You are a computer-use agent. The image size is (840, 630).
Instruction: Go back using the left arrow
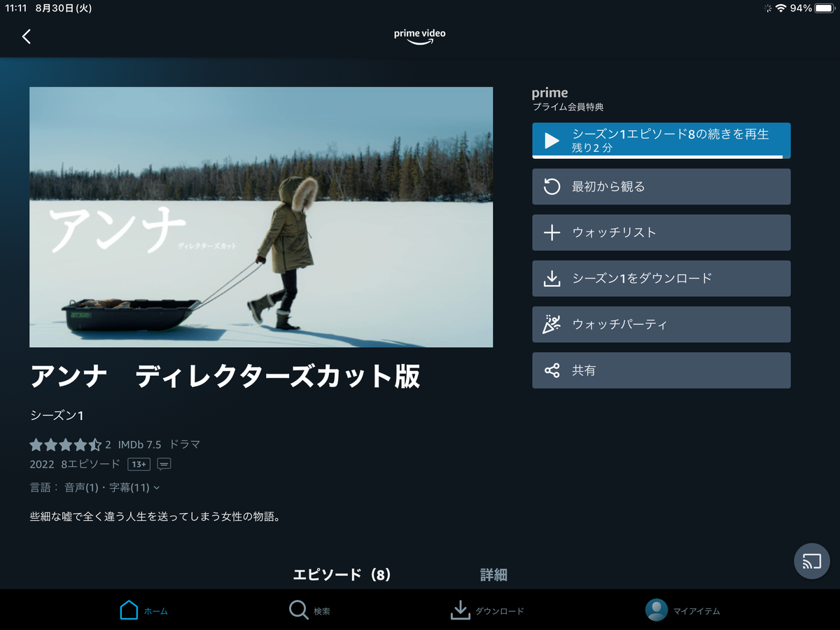click(x=27, y=36)
